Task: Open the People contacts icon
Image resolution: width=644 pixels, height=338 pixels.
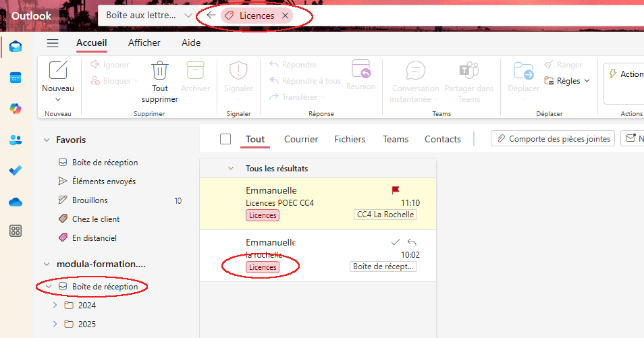Action: point(16,140)
